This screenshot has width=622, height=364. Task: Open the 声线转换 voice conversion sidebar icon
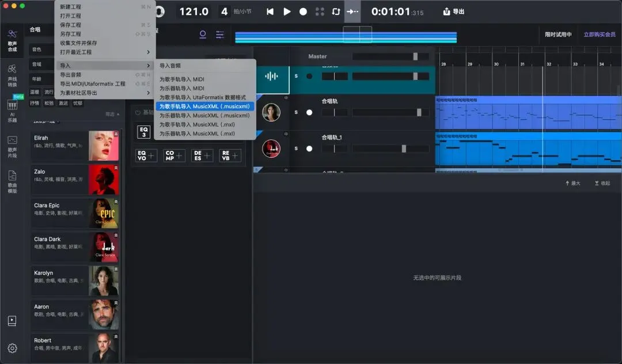coord(12,75)
